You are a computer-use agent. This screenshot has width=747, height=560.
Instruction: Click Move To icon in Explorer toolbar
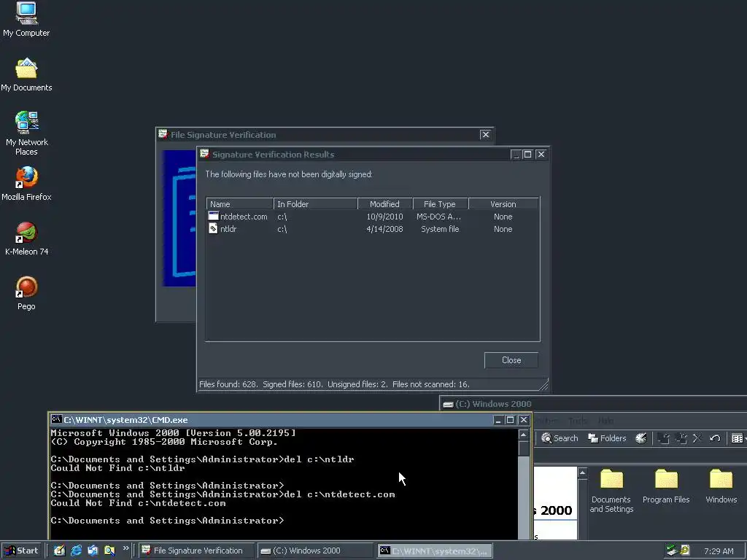point(663,438)
